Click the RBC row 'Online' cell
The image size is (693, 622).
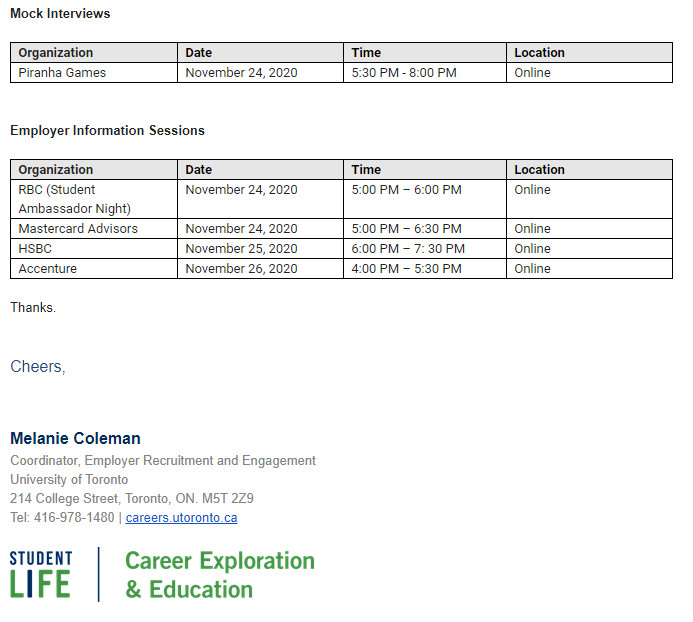coord(590,199)
